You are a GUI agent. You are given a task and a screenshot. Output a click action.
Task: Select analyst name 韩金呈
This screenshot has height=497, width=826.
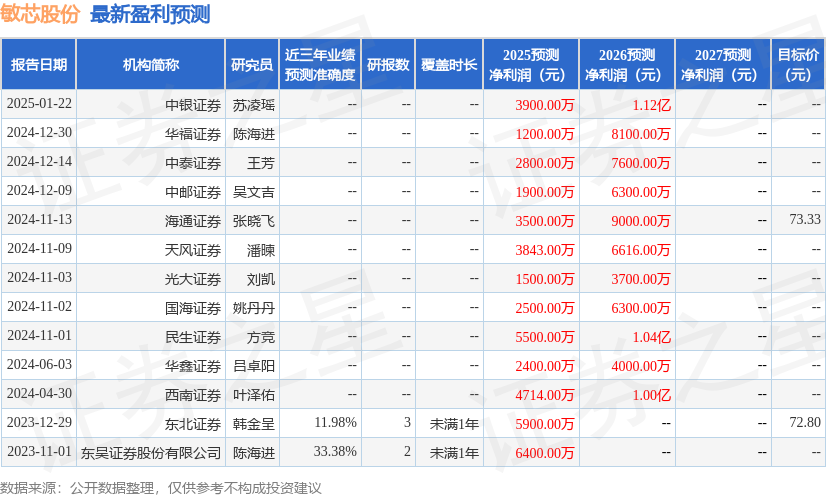pyautogui.click(x=254, y=424)
